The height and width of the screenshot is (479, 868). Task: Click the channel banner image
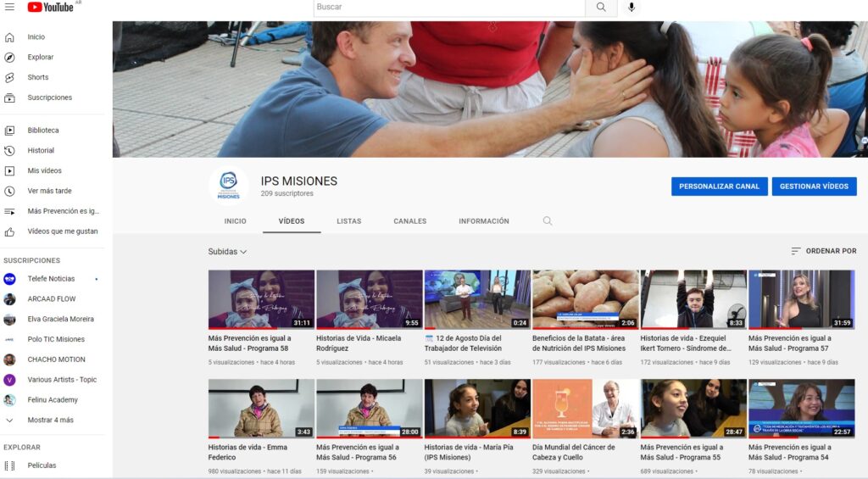pyautogui.click(x=490, y=89)
